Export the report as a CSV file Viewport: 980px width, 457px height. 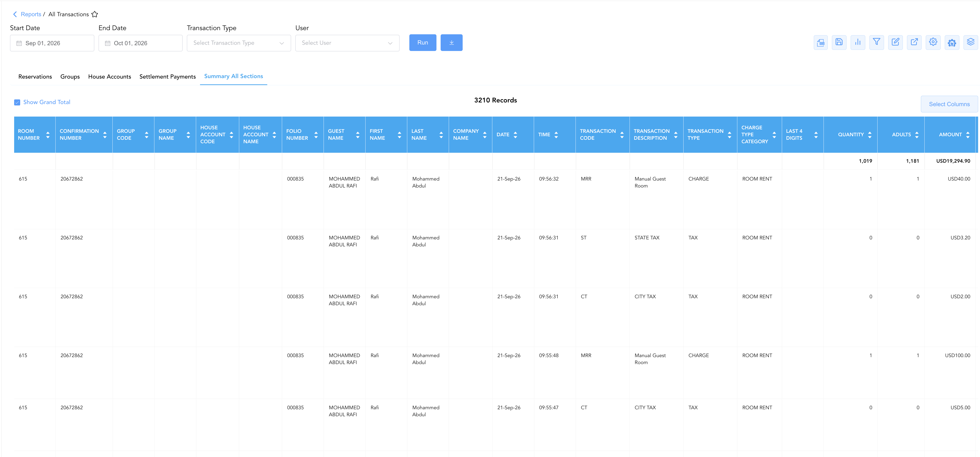tap(821, 43)
